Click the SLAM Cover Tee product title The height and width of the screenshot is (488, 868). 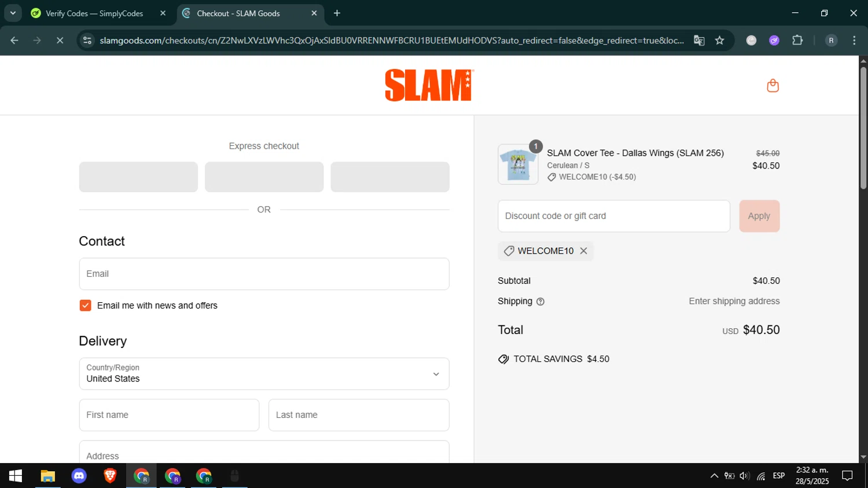[x=635, y=153]
